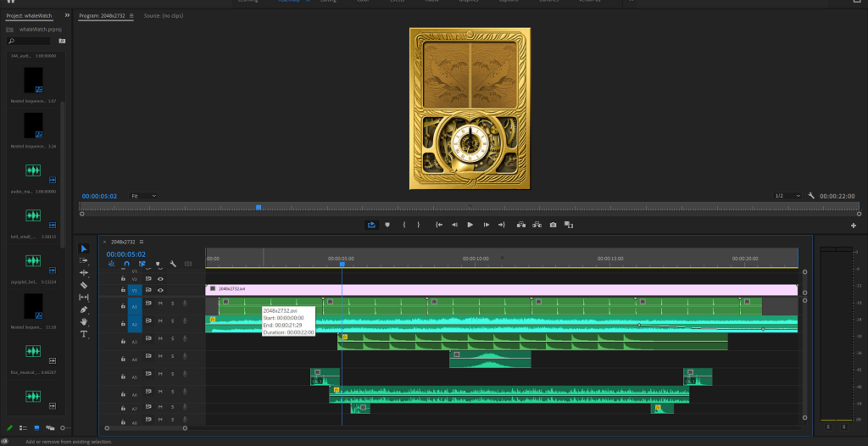Hide track V1 output eye
This screenshot has height=446, width=868.
(160, 290)
